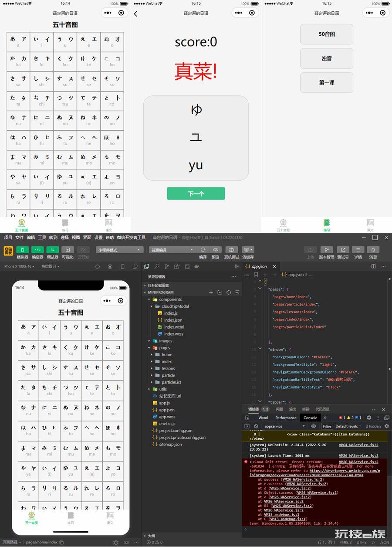Screen dimensions: 392x547
Task: Click the 上传 upload icon
Action: (310, 250)
